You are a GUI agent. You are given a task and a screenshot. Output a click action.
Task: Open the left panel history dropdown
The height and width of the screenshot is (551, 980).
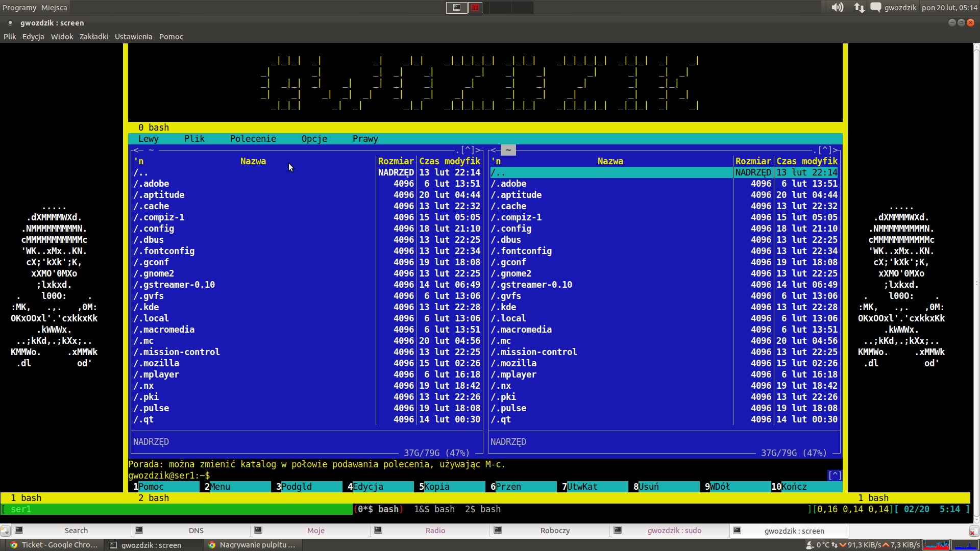click(468, 150)
